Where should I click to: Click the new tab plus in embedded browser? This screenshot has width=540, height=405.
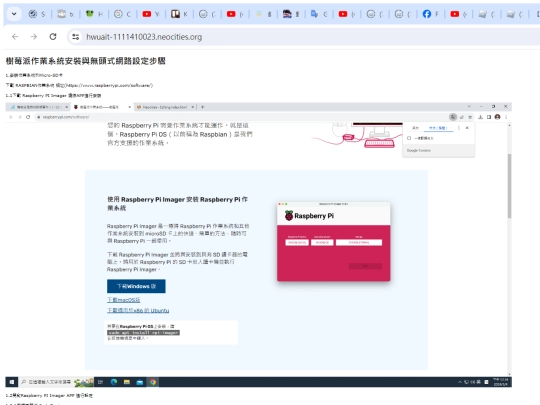pyautogui.click(x=202, y=107)
